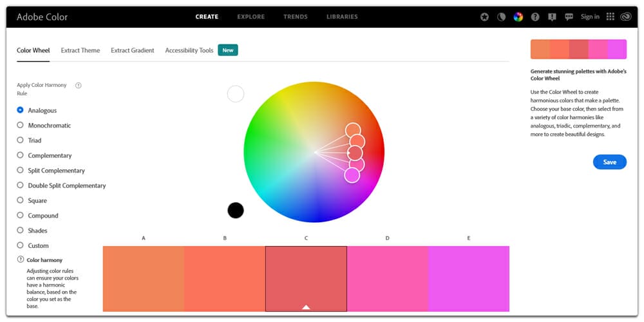Select swatch A orange color
The width and height of the screenshot is (644, 322).
pos(144,278)
